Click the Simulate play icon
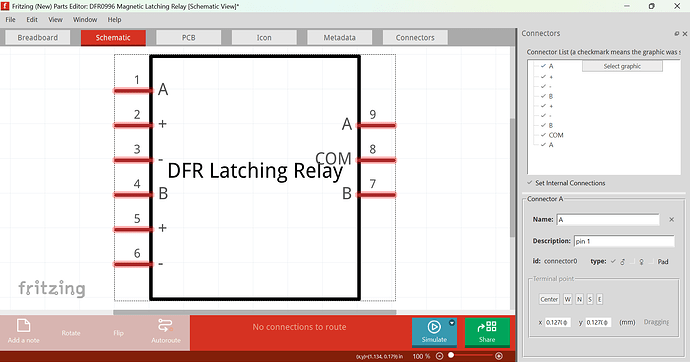This screenshot has height=362, width=690. [434, 327]
